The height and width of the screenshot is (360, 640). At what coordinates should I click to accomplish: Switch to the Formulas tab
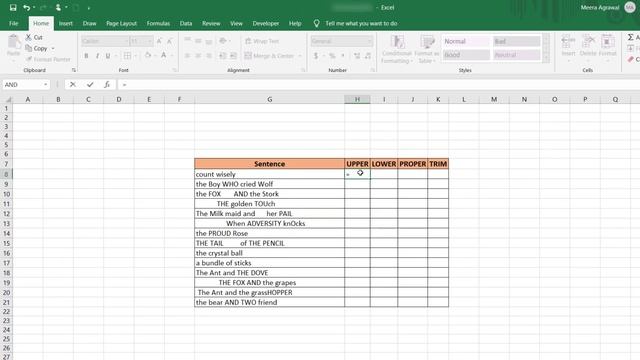pos(158,23)
